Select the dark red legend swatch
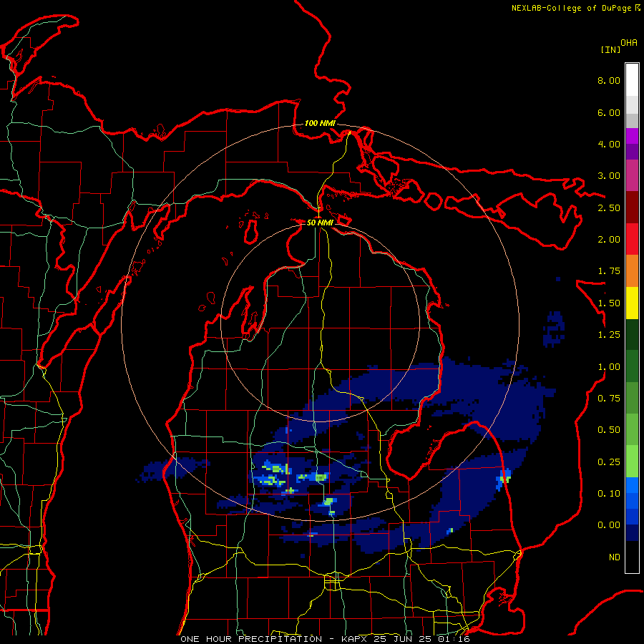Viewport: 644px width, 644px height. [632, 208]
